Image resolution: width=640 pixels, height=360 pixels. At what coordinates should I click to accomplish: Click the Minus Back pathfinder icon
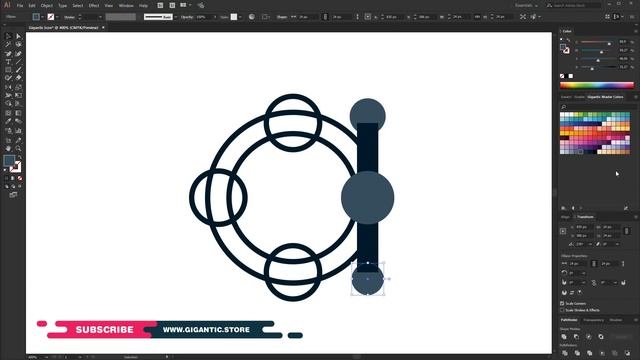click(x=627, y=353)
